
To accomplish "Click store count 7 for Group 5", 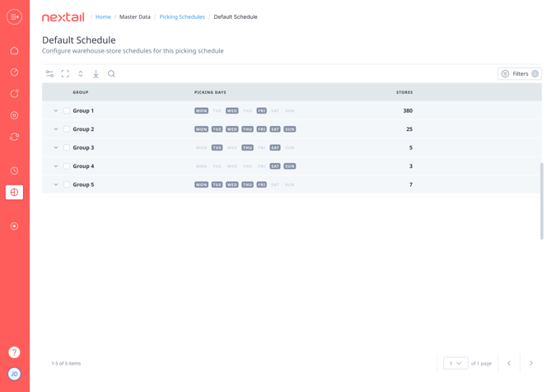I will pyautogui.click(x=411, y=184).
